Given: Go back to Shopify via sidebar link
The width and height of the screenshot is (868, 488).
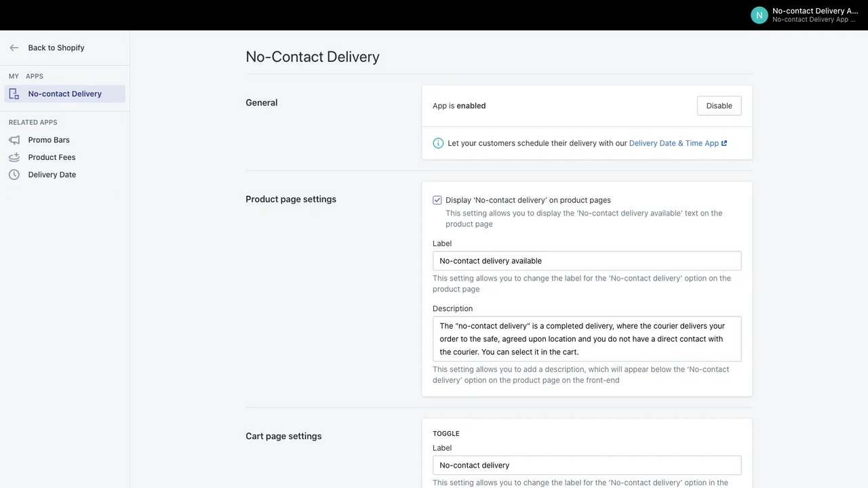Looking at the screenshot, I should coord(56,47).
